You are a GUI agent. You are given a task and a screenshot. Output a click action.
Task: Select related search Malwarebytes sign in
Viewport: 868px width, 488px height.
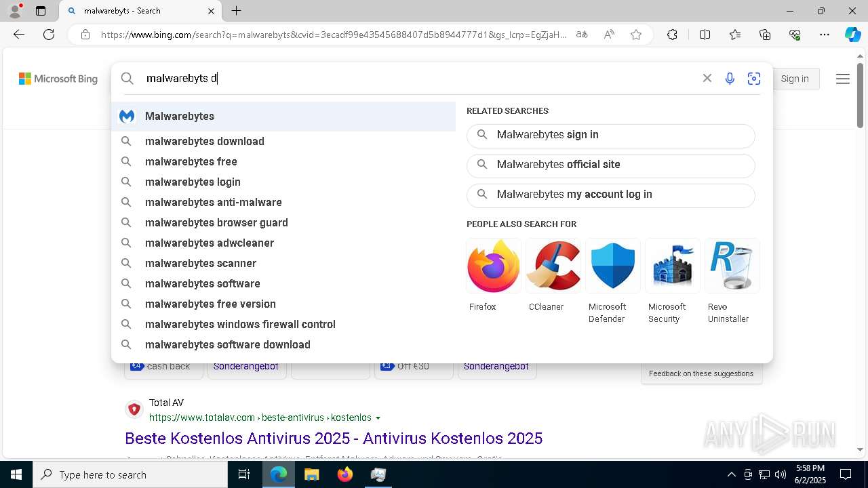point(610,136)
